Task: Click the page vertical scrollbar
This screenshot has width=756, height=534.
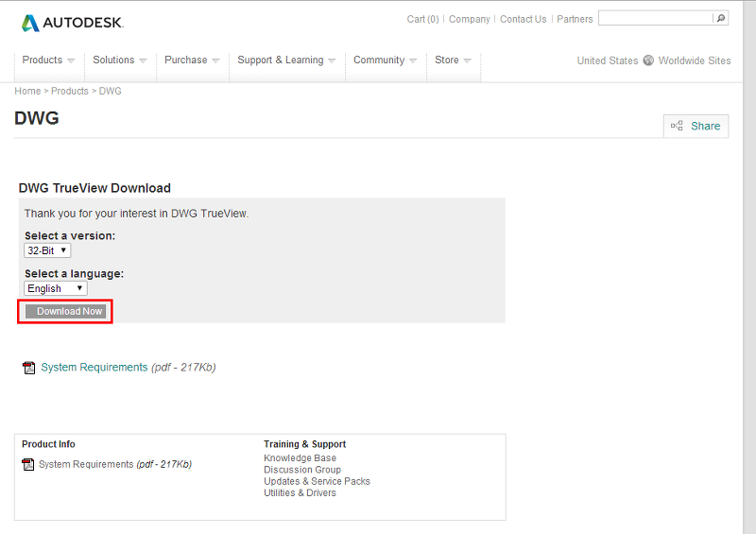Action: (x=749, y=267)
